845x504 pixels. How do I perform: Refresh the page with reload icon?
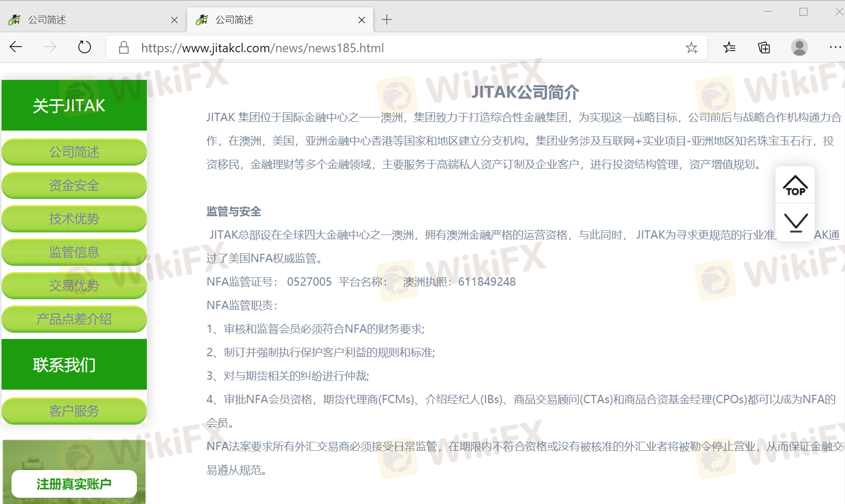click(84, 48)
